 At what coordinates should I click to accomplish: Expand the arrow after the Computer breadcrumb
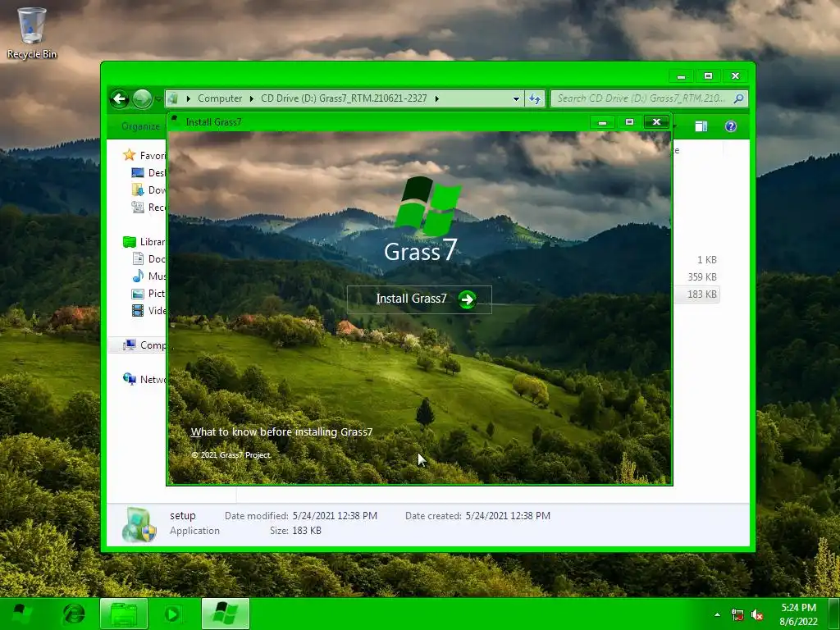click(x=251, y=98)
